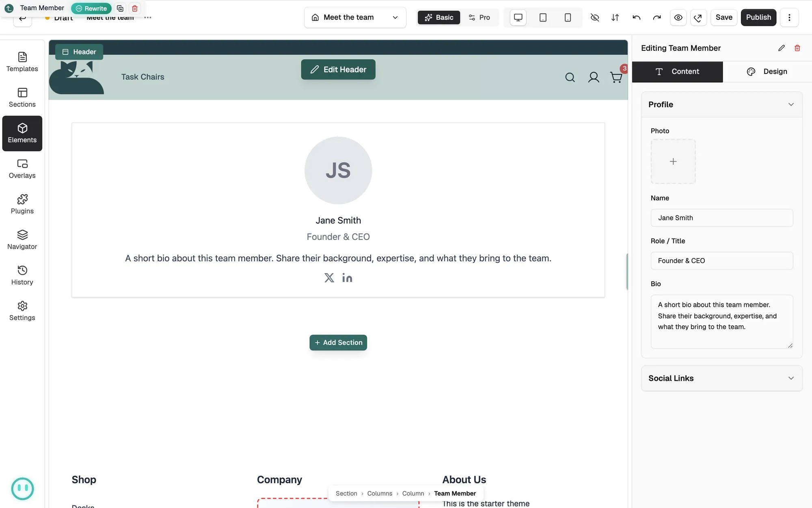Click the shopping cart icon in header
The height and width of the screenshot is (508, 812).
[616, 77]
